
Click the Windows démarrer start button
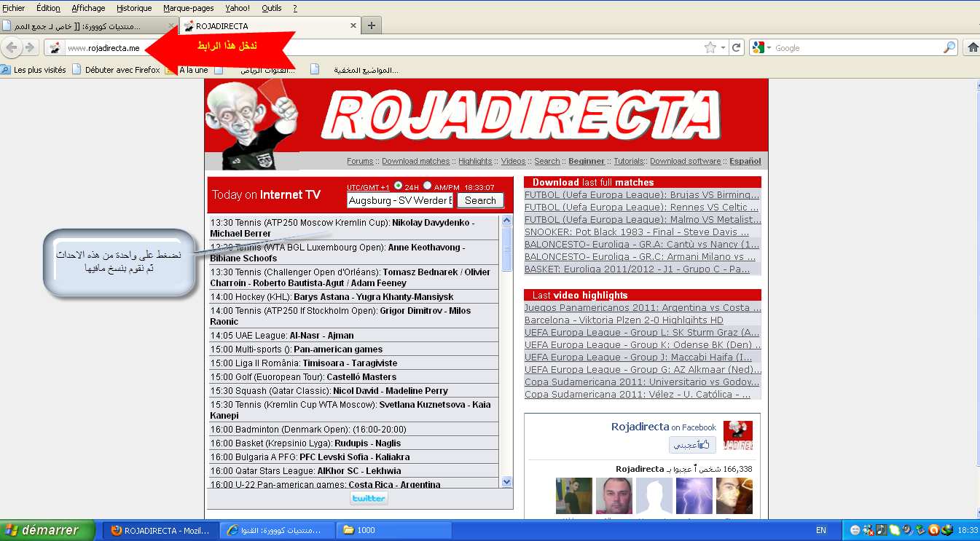click(x=47, y=530)
